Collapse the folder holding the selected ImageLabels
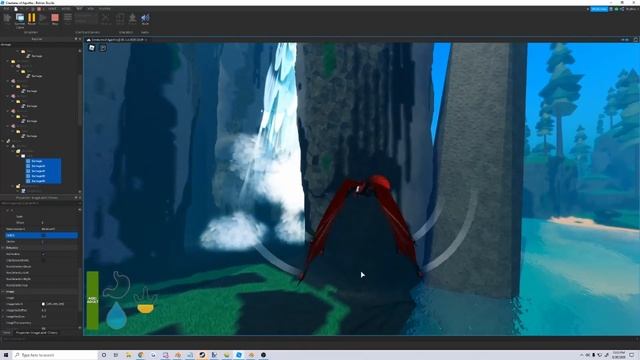640x360 pixels. (18, 156)
